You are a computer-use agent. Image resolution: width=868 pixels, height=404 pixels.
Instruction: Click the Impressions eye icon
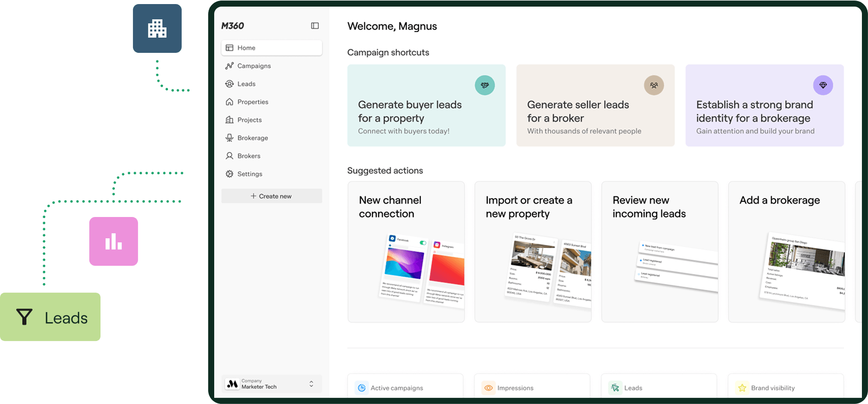pos(488,388)
